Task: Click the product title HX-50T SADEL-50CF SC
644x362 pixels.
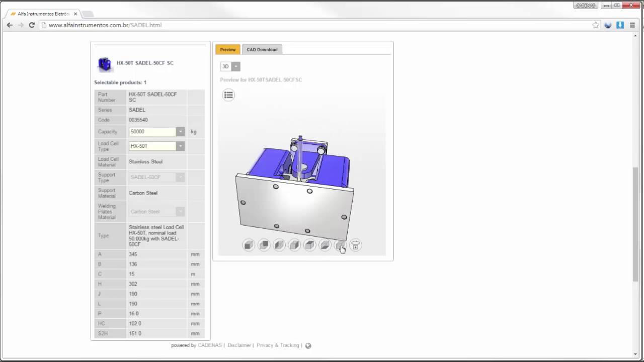Action: [x=145, y=63]
